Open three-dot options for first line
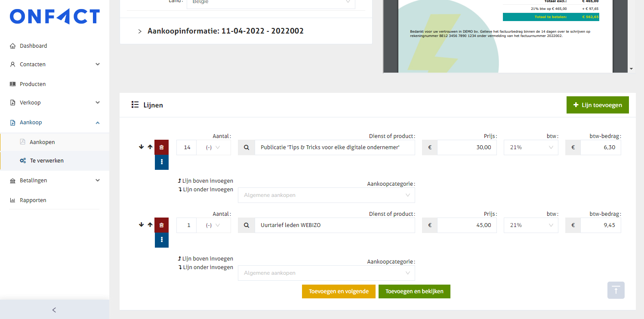644x319 pixels. 161,162
